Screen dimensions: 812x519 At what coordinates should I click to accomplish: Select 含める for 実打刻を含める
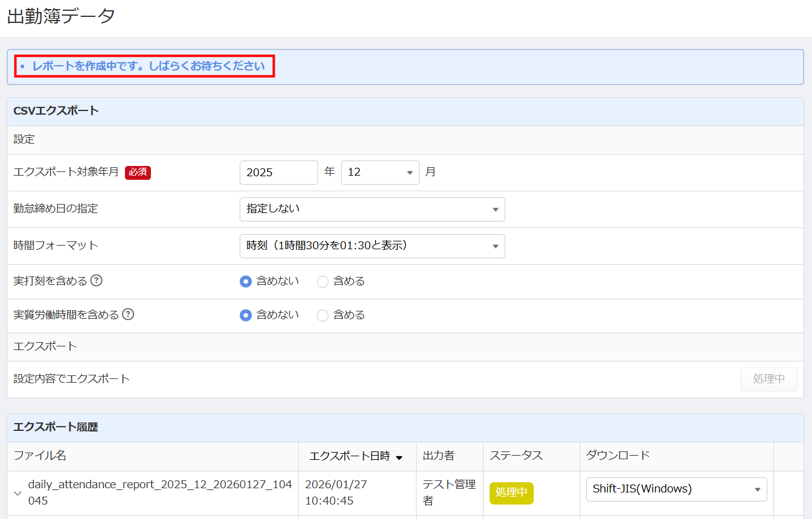click(x=323, y=281)
